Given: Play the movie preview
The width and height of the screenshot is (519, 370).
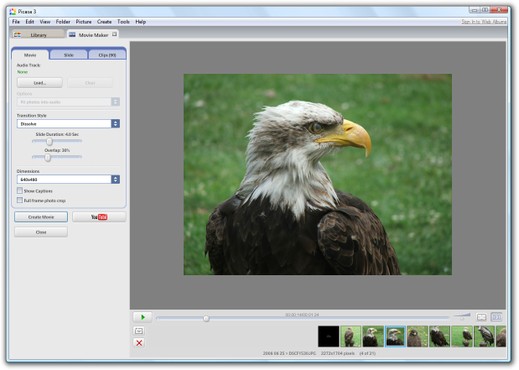Looking at the screenshot, I should 143,317.
